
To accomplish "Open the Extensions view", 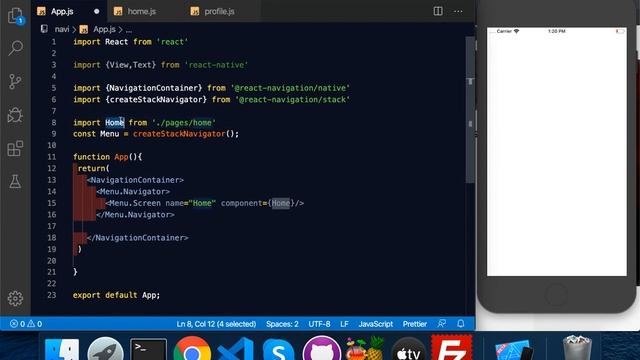I will [15, 149].
